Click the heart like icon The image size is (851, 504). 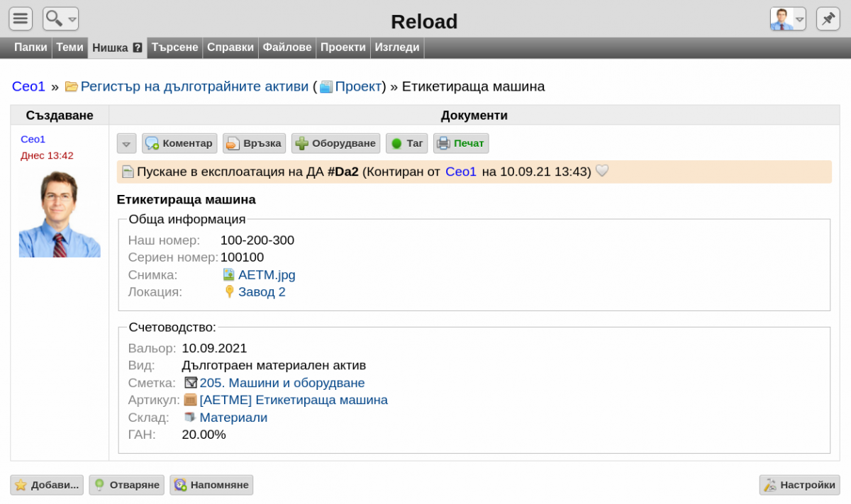click(x=602, y=171)
